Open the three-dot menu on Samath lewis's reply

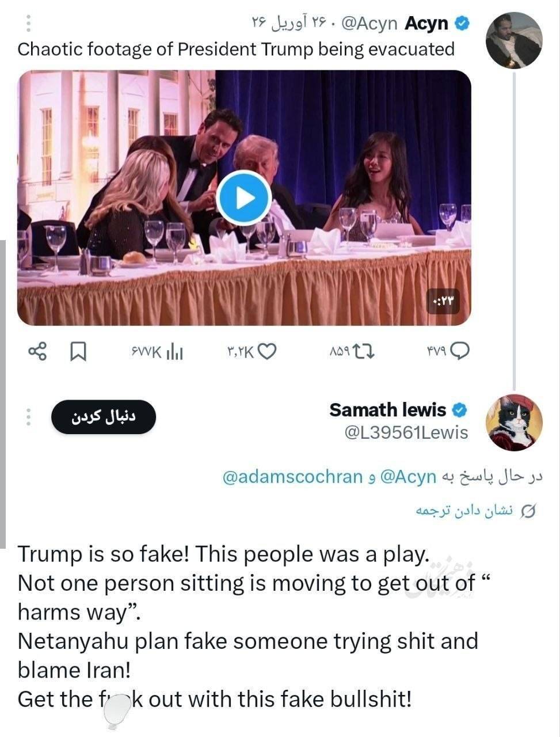(x=28, y=417)
